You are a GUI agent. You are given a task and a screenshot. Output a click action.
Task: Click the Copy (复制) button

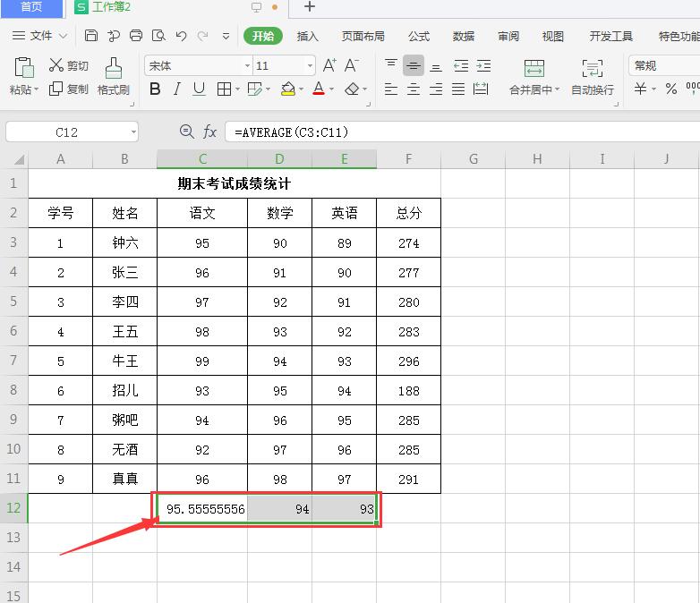(x=68, y=89)
